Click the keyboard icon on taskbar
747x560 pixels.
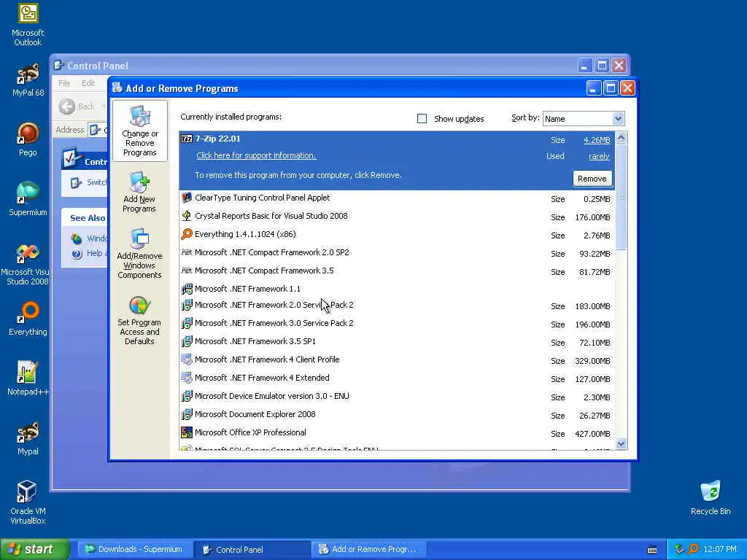[652, 550]
